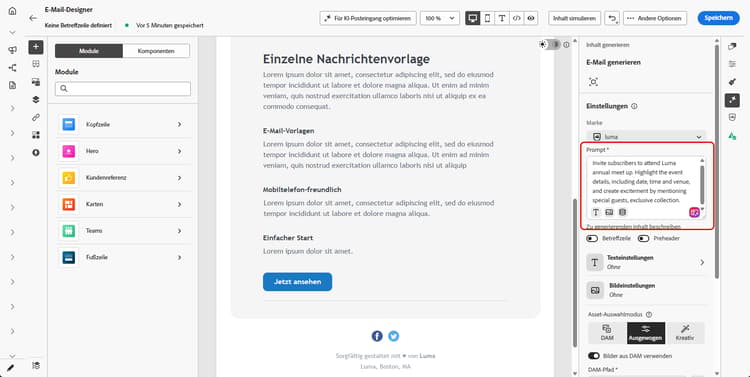Click the Jetzt ansehen button in email
This screenshot has height=377, width=750.
click(x=298, y=282)
